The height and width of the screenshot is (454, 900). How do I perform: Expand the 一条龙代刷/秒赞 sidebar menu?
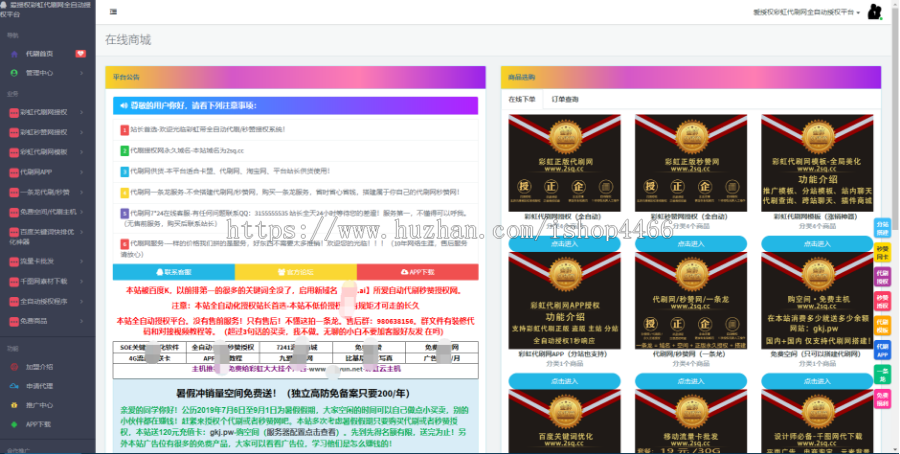click(x=48, y=192)
